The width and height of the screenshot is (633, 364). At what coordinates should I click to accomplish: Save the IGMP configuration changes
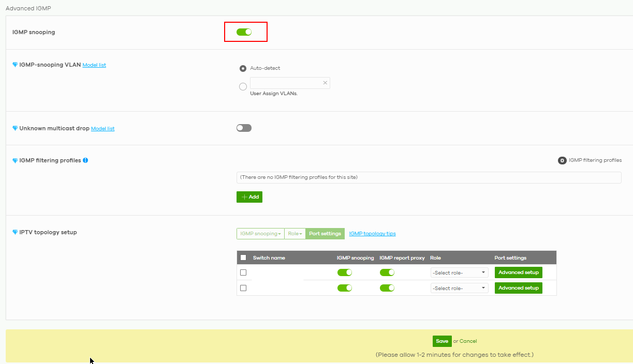(442, 341)
